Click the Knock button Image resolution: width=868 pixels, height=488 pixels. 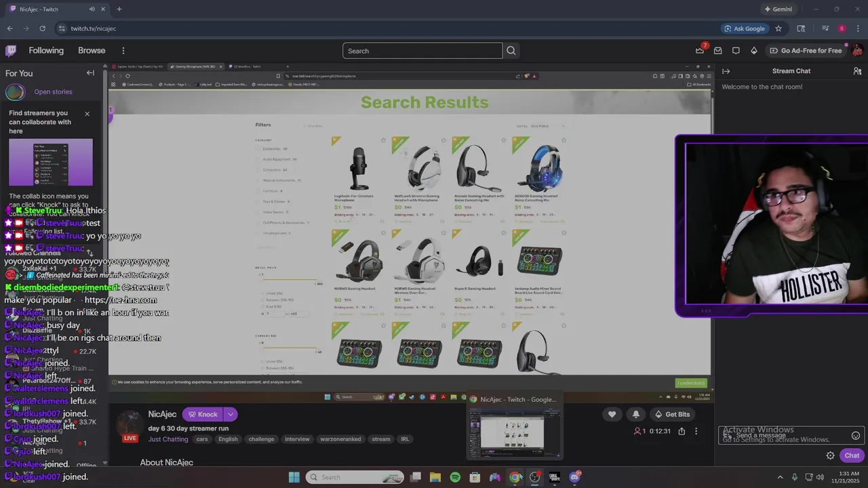click(x=203, y=414)
